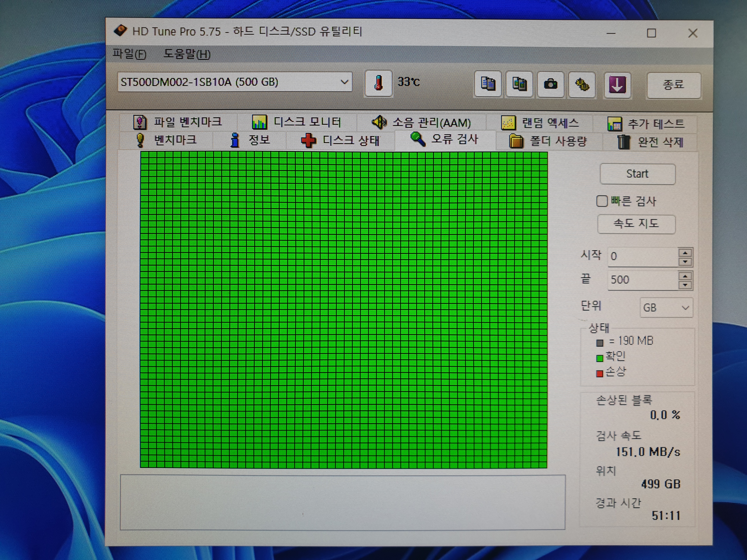747x560 pixels.
Task: Decrease the 시작 value with down arrow
Action: coord(685,262)
